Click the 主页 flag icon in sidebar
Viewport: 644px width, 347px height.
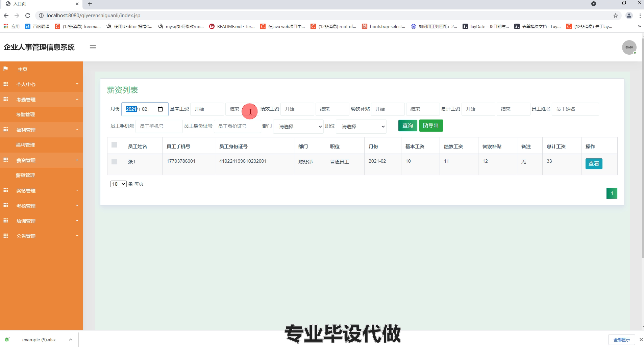tap(6, 69)
